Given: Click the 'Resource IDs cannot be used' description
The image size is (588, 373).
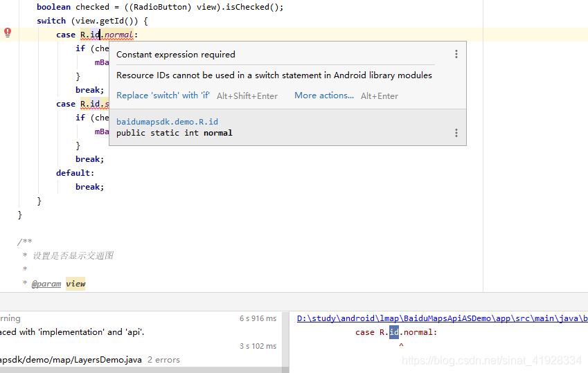Looking at the screenshot, I should point(274,75).
